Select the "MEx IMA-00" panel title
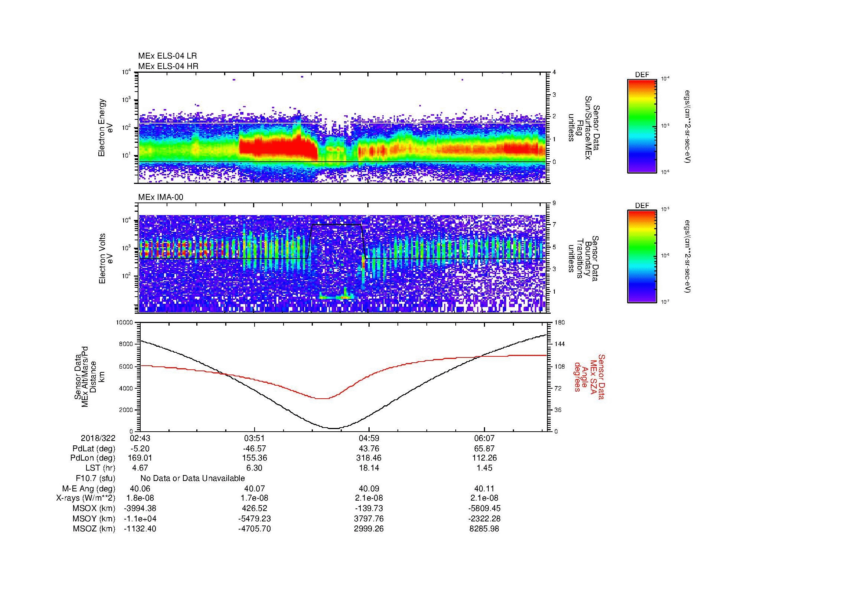Viewport: 868px width, 613px height. [x=161, y=197]
